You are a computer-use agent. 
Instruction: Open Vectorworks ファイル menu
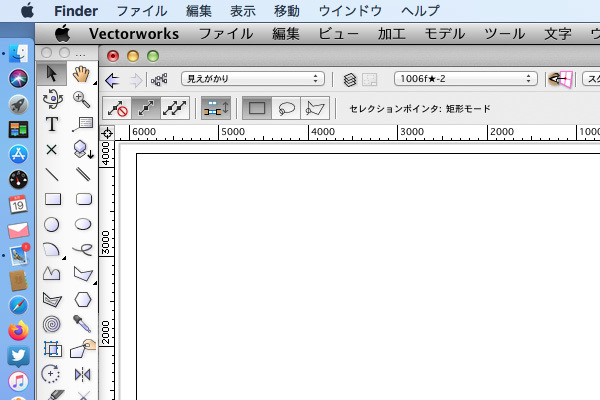[226, 34]
